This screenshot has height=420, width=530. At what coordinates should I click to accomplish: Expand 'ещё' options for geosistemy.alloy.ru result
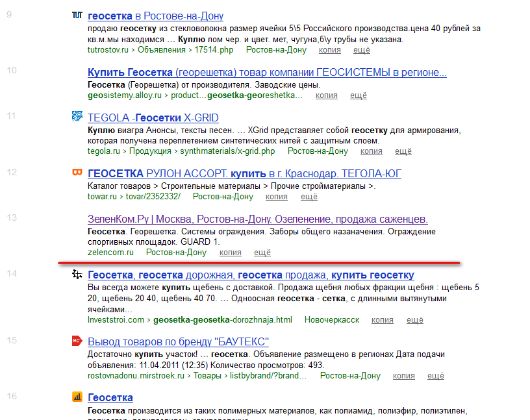click(x=359, y=95)
